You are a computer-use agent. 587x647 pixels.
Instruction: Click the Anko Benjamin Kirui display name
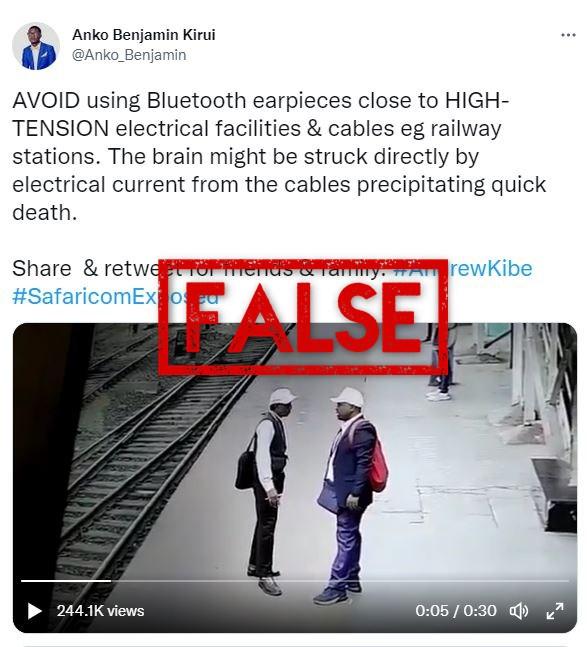point(144,35)
